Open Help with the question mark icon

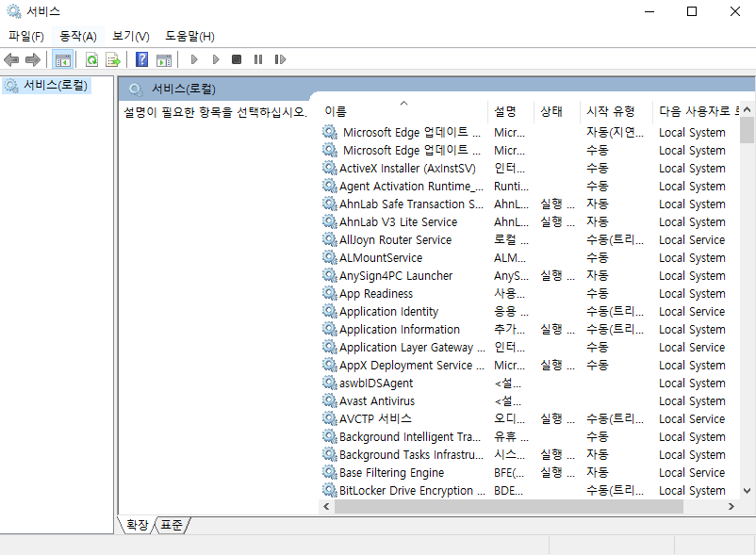click(141, 59)
